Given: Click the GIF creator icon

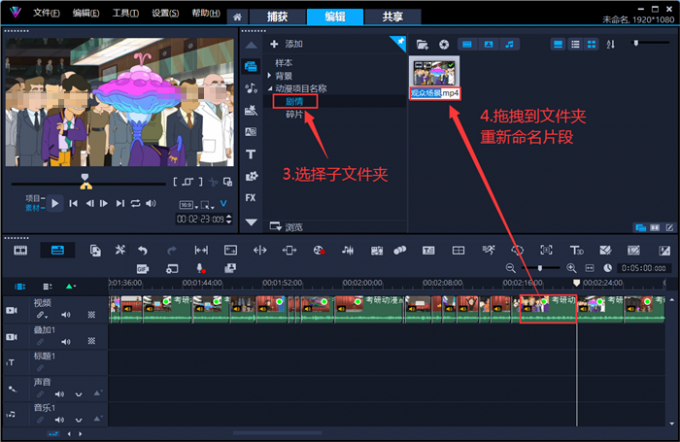Looking at the screenshot, I should coord(143,269).
